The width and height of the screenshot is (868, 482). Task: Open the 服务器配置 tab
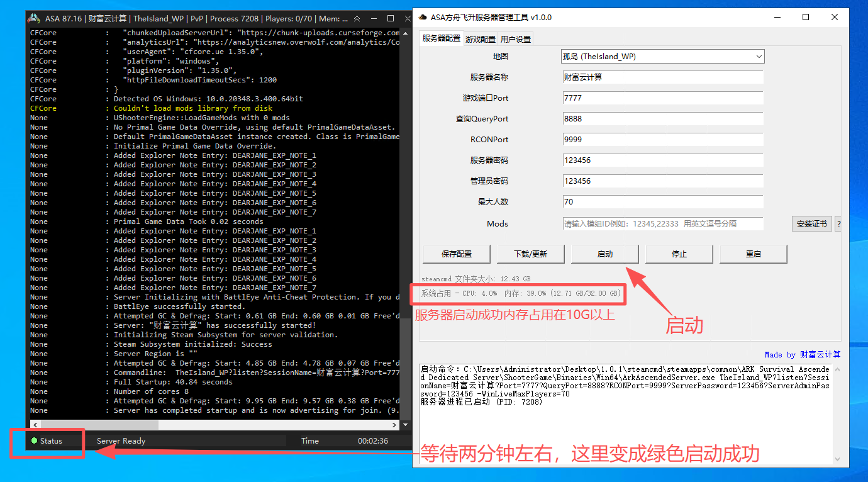[442, 38]
